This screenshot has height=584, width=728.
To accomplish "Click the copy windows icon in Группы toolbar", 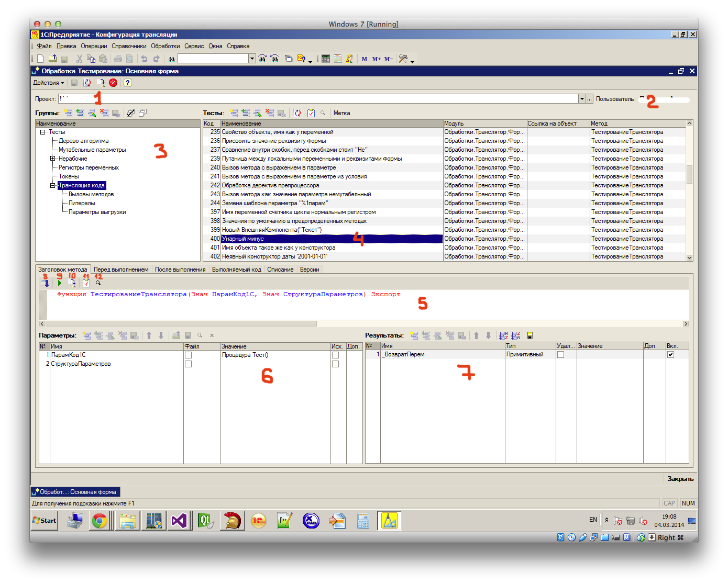I will point(142,113).
